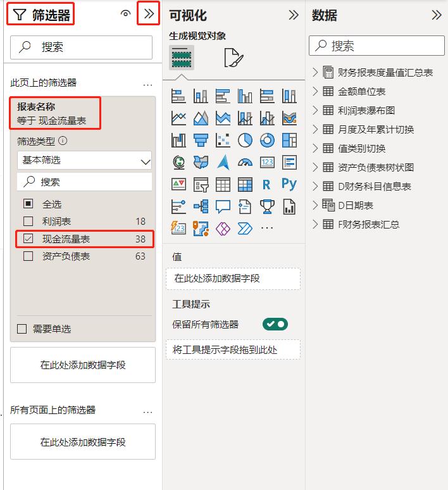The width and height of the screenshot is (448, 490).
Task: Check the 资产负债表 filter option
Action: pos(28,256)
